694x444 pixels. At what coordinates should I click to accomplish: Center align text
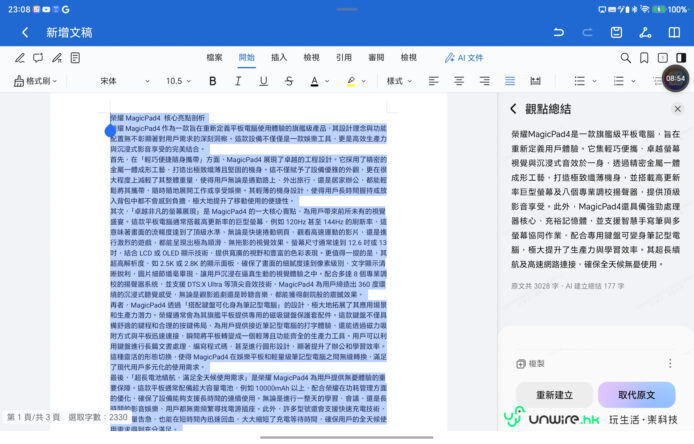tap(459, 81)
